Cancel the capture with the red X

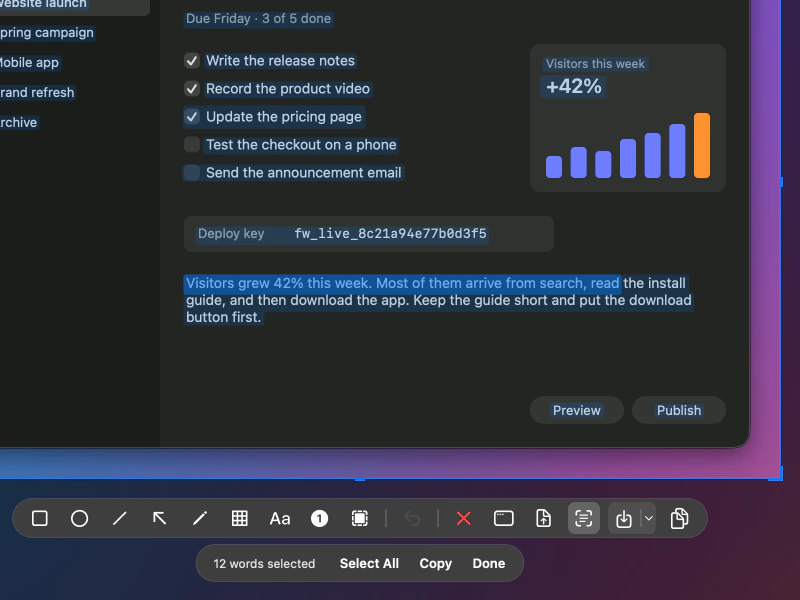464,518
